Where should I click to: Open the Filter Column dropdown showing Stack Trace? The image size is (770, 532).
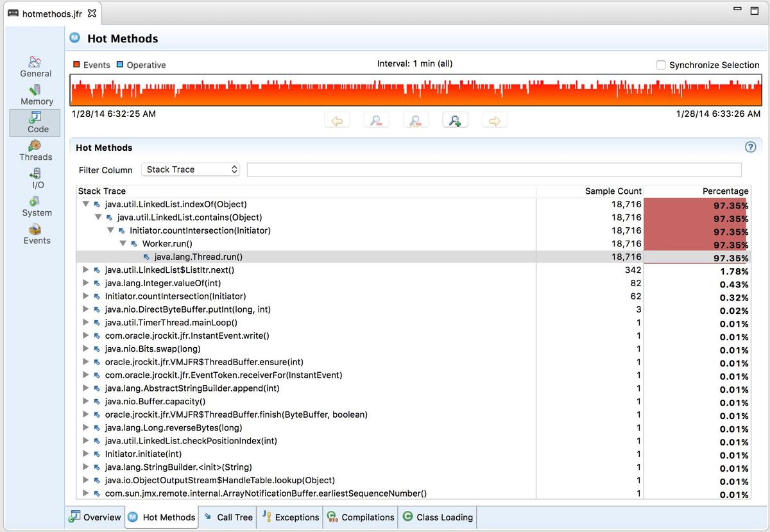tap(191, 169)
